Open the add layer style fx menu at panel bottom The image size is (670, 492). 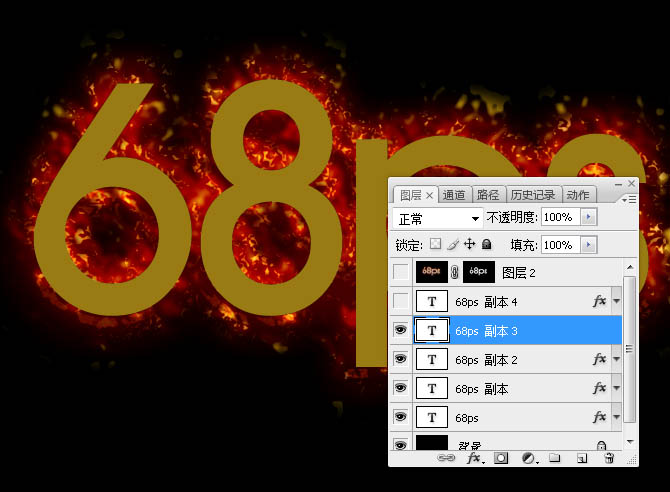click(x=475, y=458)
